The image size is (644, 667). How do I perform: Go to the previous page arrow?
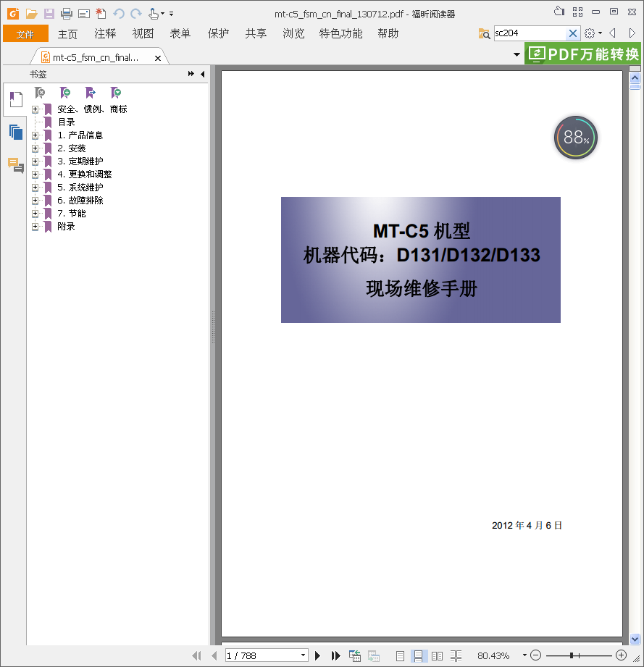[214, 655]
